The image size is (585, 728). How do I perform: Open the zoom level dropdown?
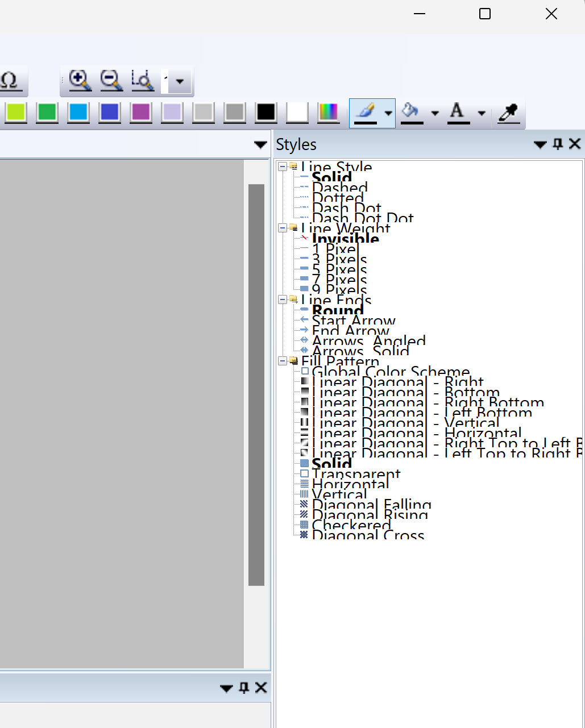(180, 81)
